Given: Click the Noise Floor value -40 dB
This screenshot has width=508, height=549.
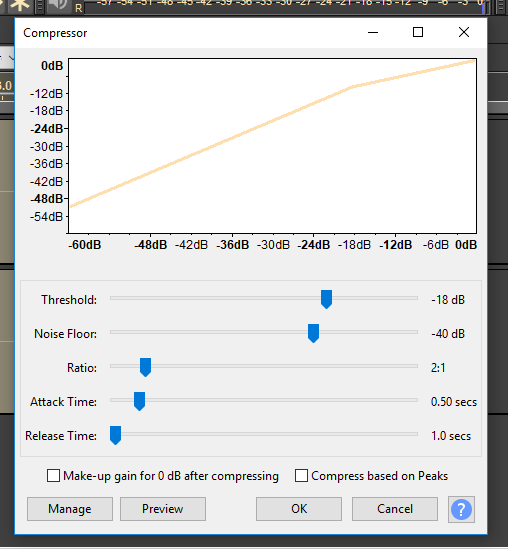Looking at the screenshot, I should (448, 334).
